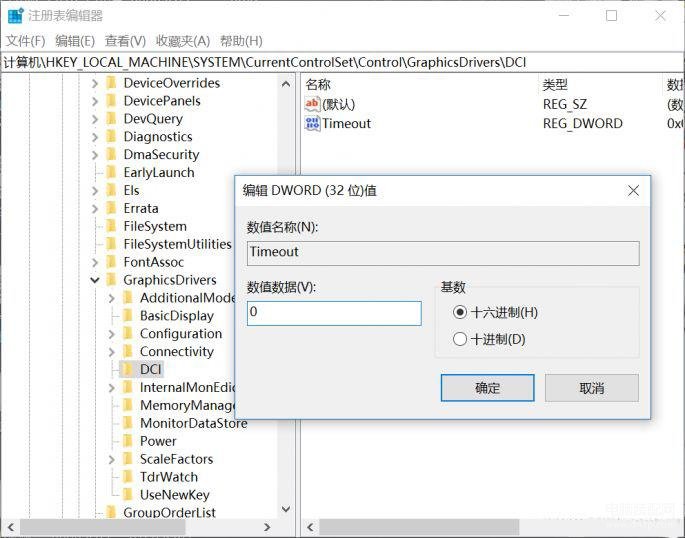The image size is (685, 538).
Task: Click the EarlyLaunch folder icon
Action: pyautogui.click(x=111, y=172)
